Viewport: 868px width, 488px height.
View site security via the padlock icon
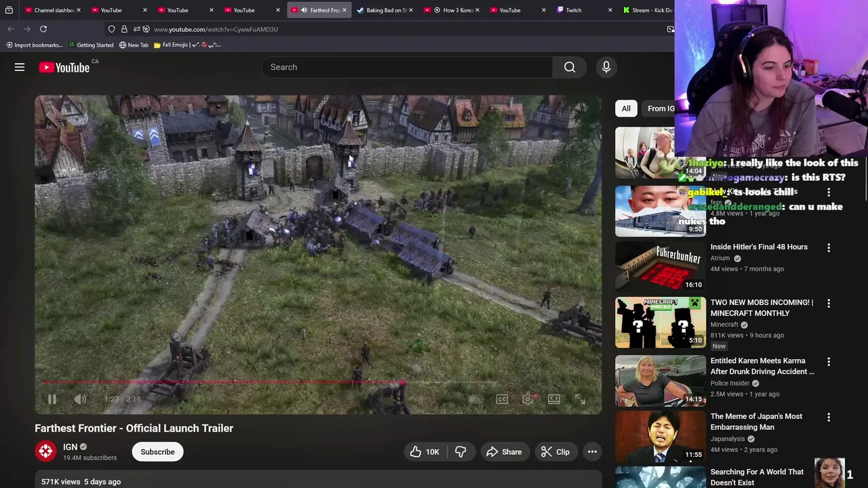(x=124, y=29)
